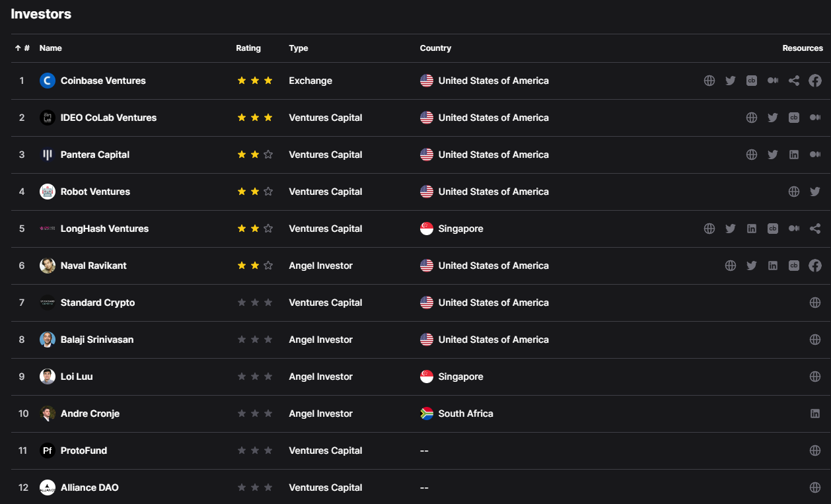Open Pantera Capital's LinkedIn icon
The image size is (831, 504).
pyautogui.click(x=794, y=155)
